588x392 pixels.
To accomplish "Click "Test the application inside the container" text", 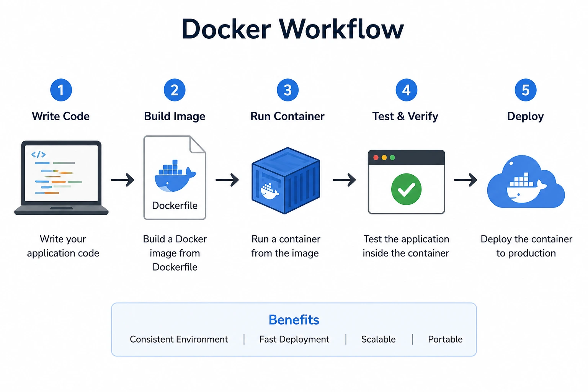I will click(x=406, y=246).
